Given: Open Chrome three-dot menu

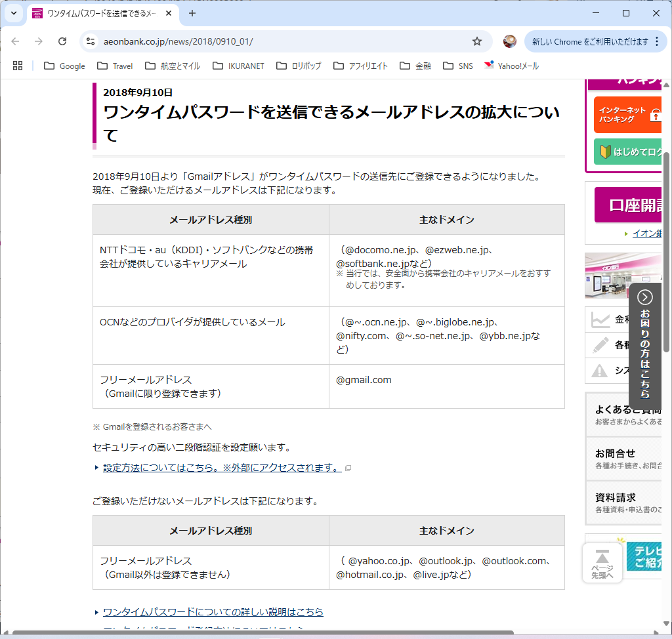Looking at the screenshot, I should pos(657,41).
